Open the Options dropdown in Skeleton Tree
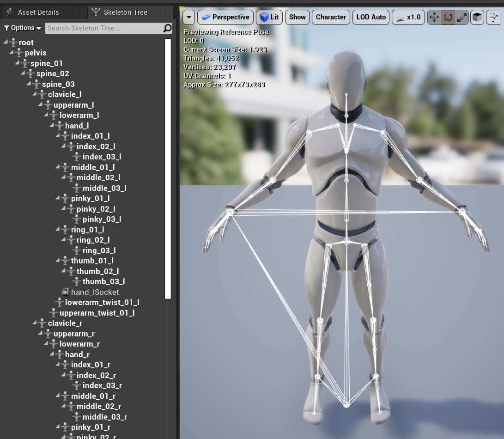 click(22, 28)
